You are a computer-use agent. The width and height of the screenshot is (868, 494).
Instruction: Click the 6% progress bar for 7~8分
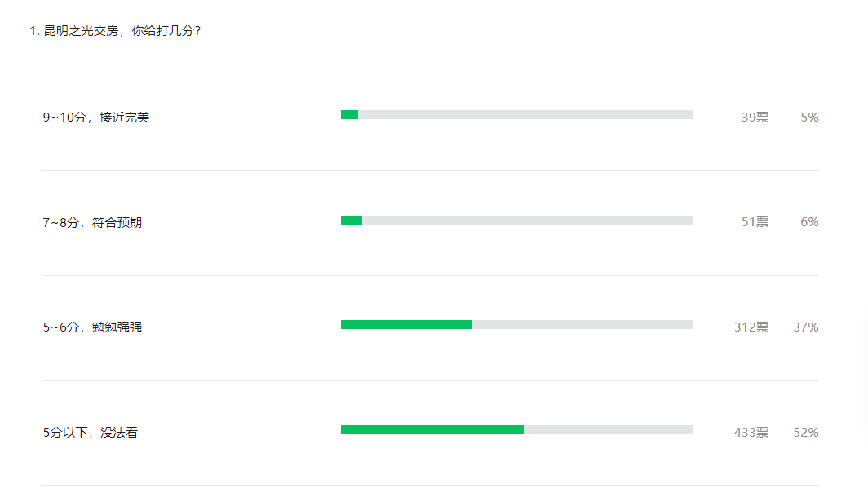tap(517, 220)
